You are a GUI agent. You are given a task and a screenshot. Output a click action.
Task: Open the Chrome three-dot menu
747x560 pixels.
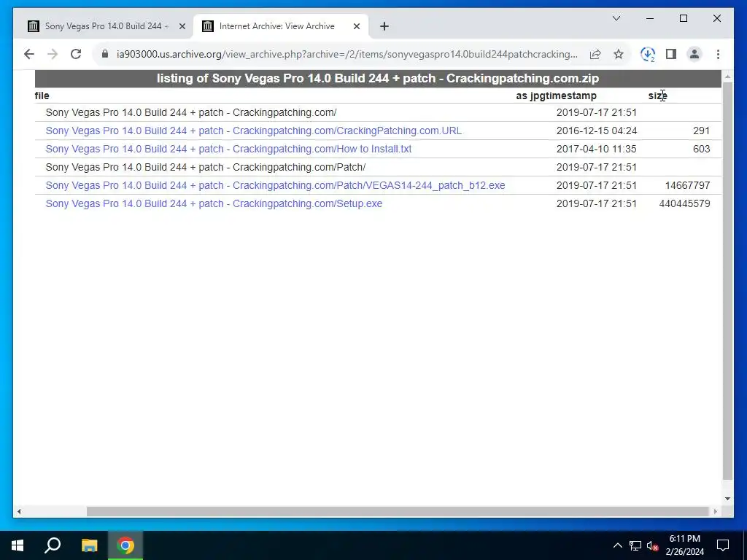(718, 54)
